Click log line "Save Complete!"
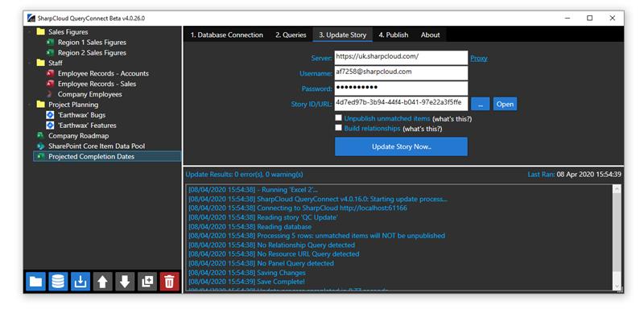The image size is (644, 309). coord(246,282)
